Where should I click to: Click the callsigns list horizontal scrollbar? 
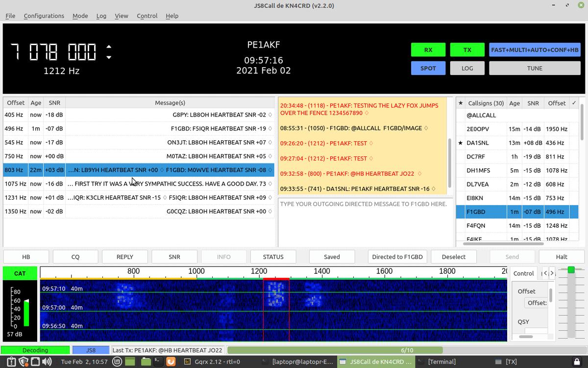(504, 243)
